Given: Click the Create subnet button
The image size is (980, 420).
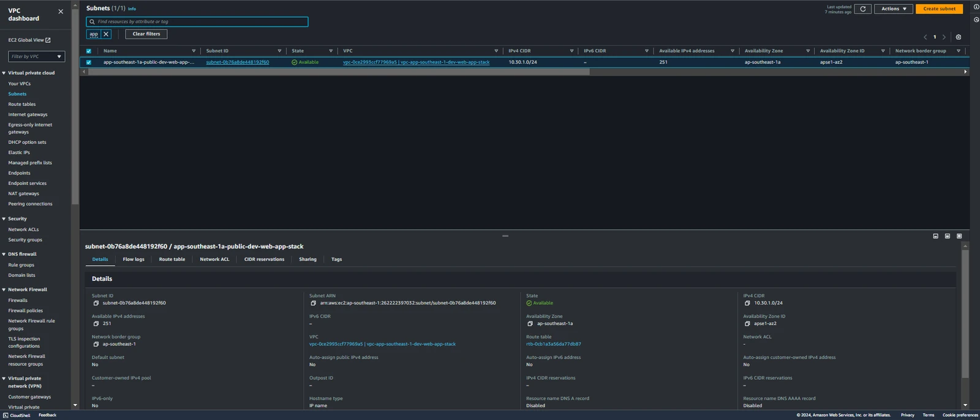Looking at the screenshot, I should (939, 9).
